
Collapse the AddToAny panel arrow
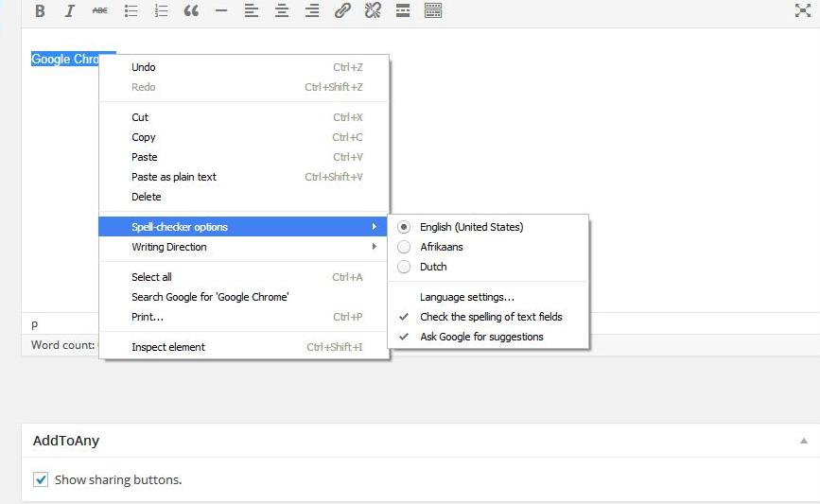tap(804, 441)
